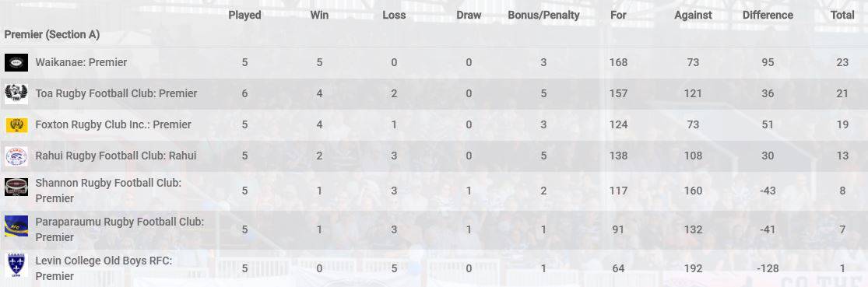Select the Difference column header
868x287 pixels.
(x=768, y=16)
